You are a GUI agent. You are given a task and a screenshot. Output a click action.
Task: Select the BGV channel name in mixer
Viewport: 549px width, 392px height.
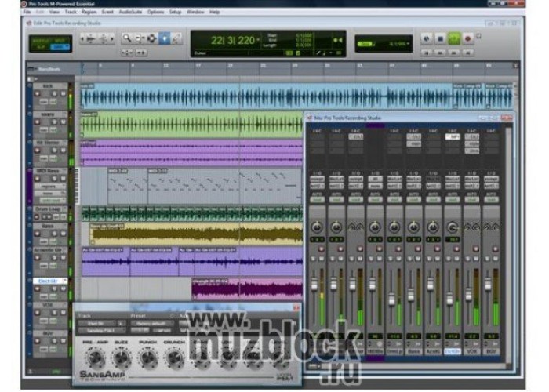tap(491, 351)
